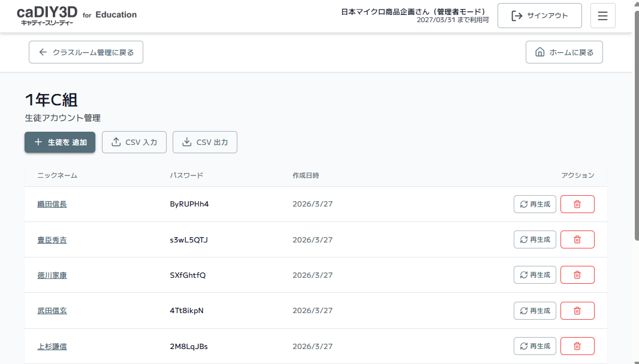Open 織田信長 nickname link
This screenshot has height=364, width=639.
pyautogui.click(x=52, y=204)
